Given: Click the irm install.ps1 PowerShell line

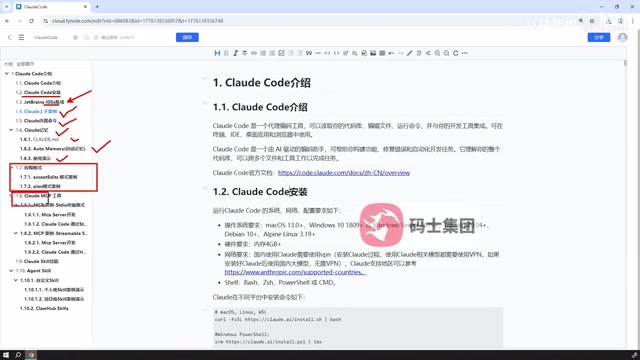Looking at the screenshot, I should point(268,342).
